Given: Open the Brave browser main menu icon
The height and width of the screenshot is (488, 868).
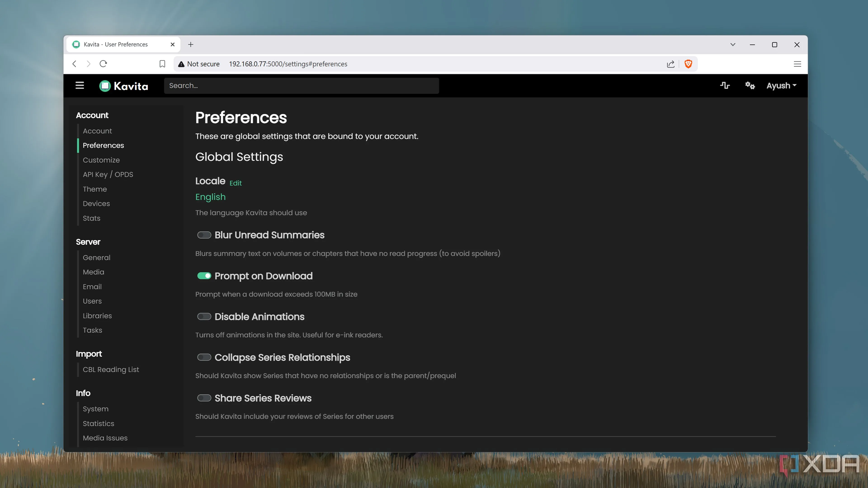Looking at the screenshot, I should click(x=797, y=64).
